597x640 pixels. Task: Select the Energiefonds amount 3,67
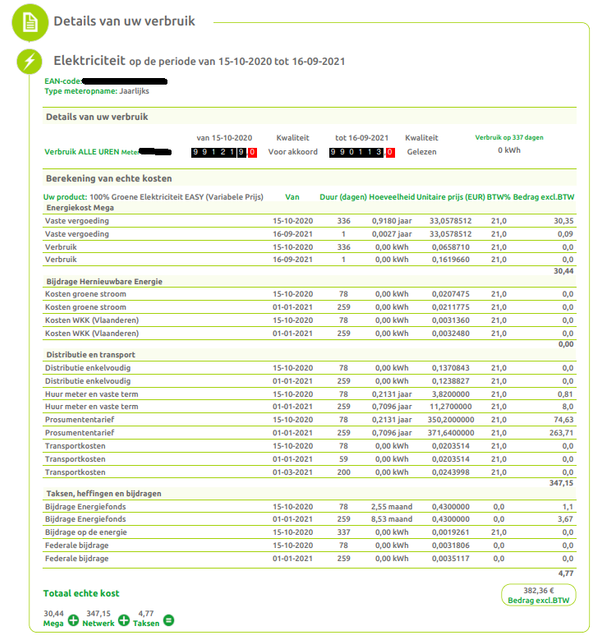(566, 519)
